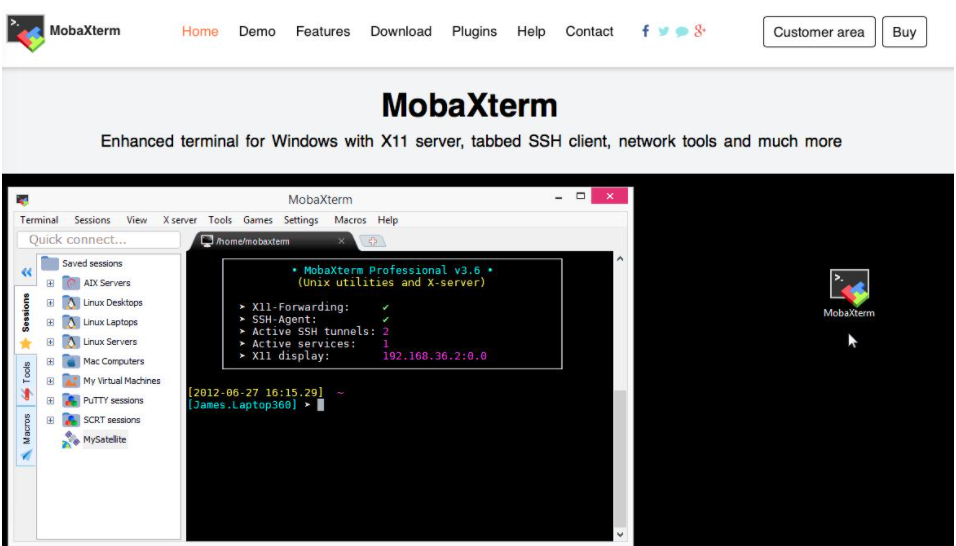
Task: Click the MobaXterm logo in website header
Action: coord(26,33)
